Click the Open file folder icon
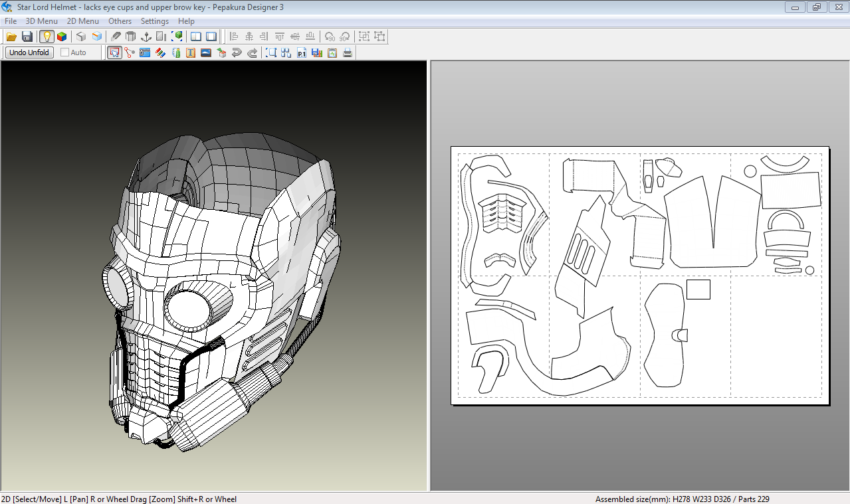Viewport: 850px width, 504px height. (11, 37)
